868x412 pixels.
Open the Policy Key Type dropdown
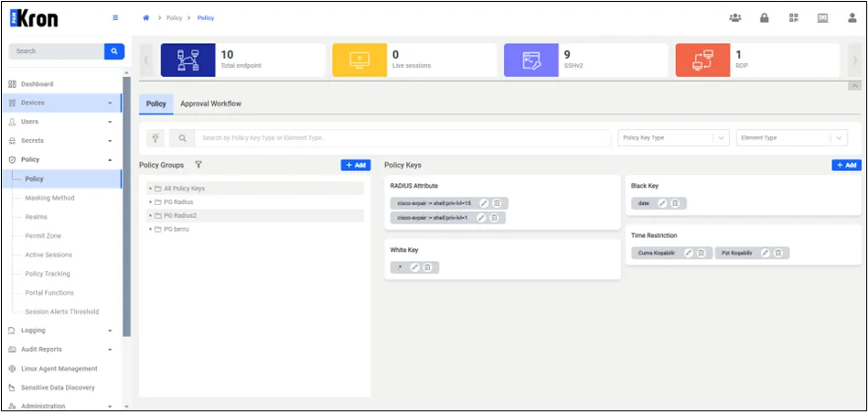click(673, 138)
